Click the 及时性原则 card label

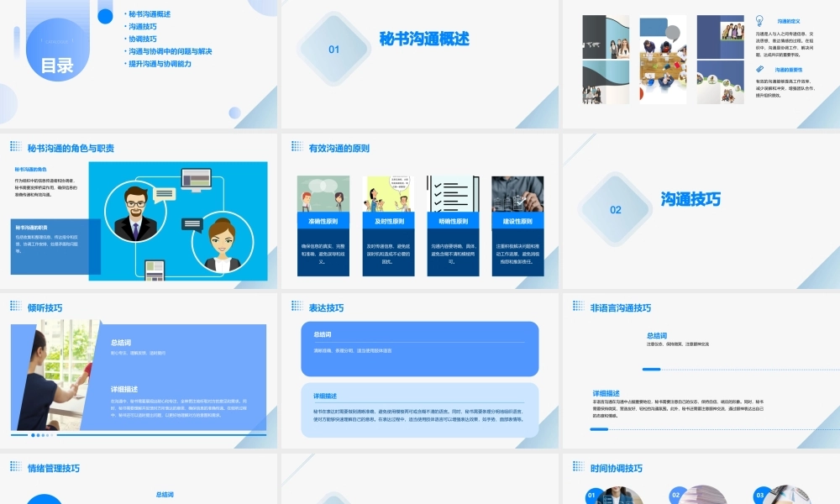click(389, 221)
